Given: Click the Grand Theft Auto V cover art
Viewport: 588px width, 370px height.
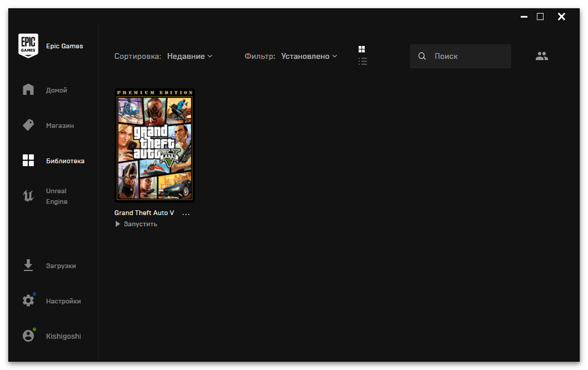Looking at the screenshot, I should [154, 145].
